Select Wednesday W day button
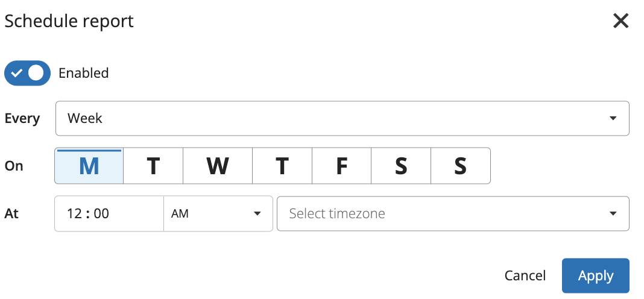644x299 pixels. pos(218,166)
